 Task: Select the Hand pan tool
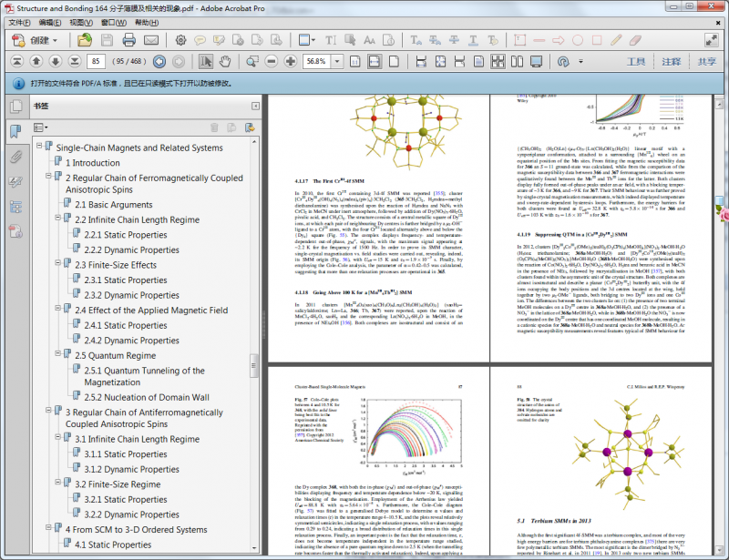pyautogui.click(x=227, y=61)
